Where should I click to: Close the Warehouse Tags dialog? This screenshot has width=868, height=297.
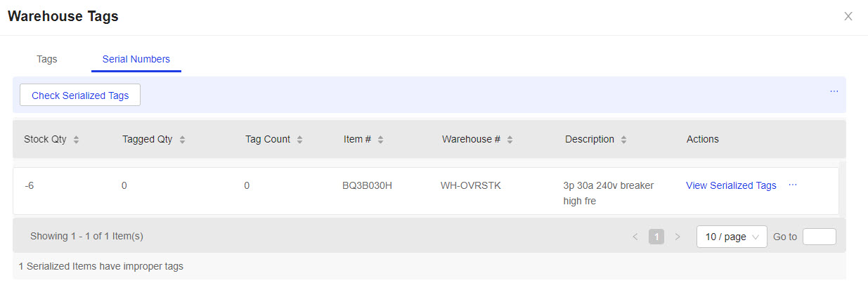pyautogui.click(x=848, y=16)
